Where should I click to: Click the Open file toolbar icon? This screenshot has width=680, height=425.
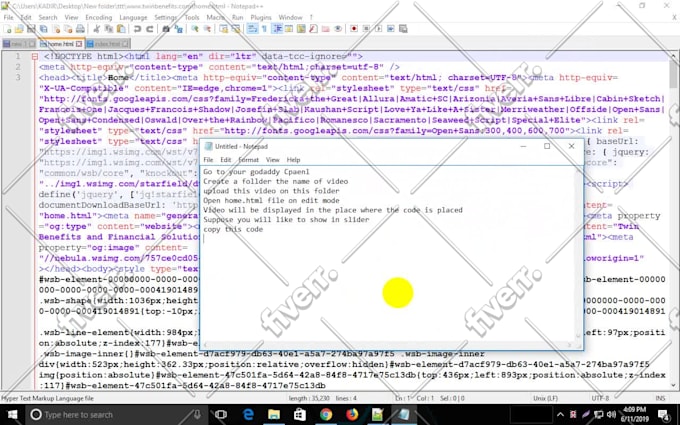point(19,29)
